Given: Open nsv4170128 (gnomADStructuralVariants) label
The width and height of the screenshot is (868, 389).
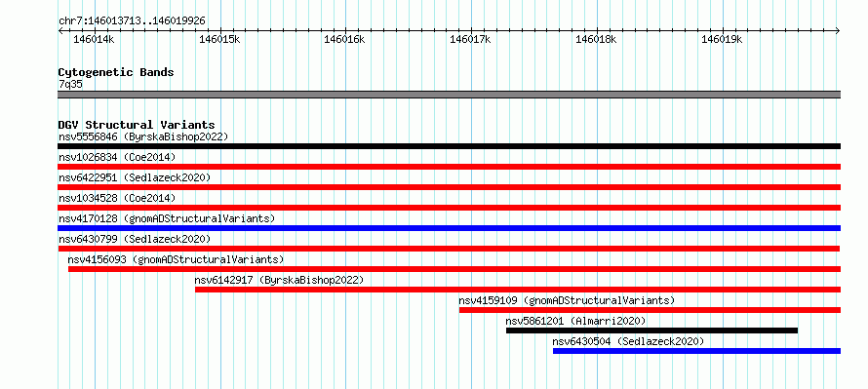Looking at the screenshot, I should coord(167,218).
